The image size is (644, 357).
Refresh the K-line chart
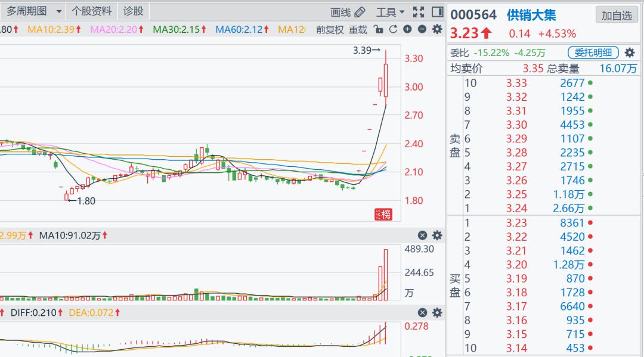coord(392,29)
